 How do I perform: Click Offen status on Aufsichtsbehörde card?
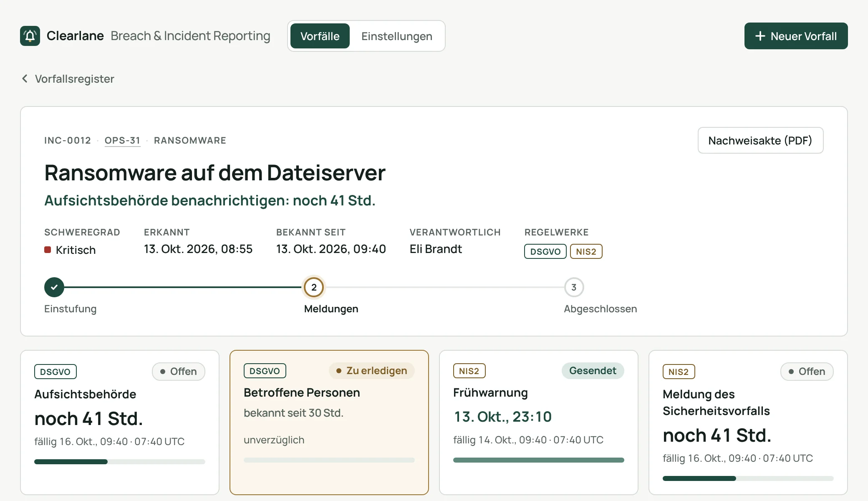pyautogui.click(x=178, y=371)
